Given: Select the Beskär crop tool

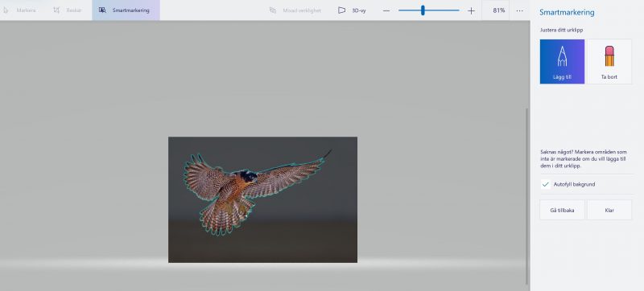Looking at the screenshot, I should [x=68, y=10].
